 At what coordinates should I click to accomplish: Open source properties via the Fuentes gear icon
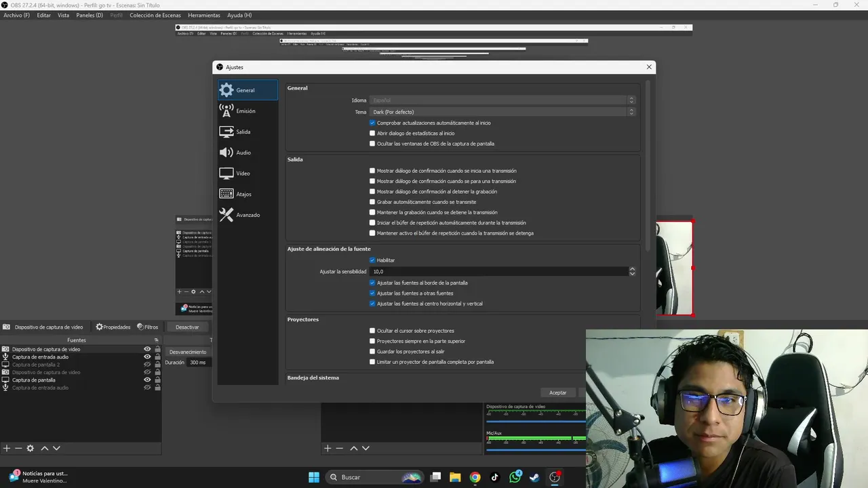tap(30, 448)
